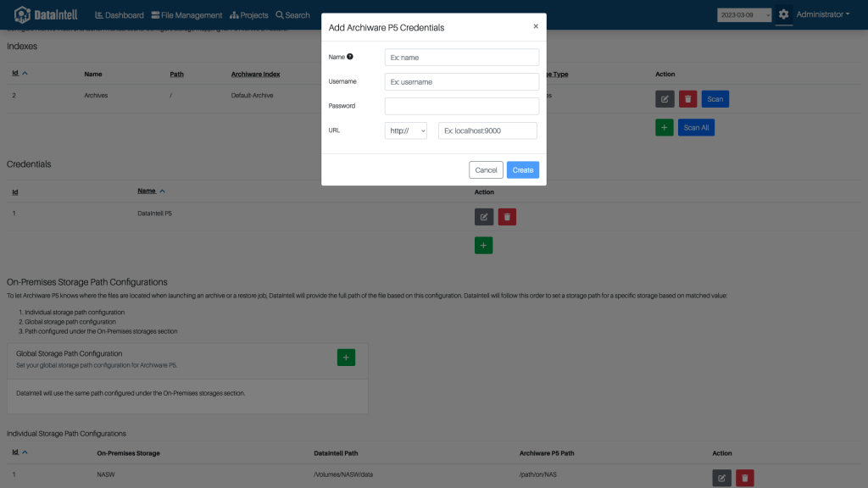Select the Archives name cell
This screenshot has width=868, height=488.
[x=96, y=95]
